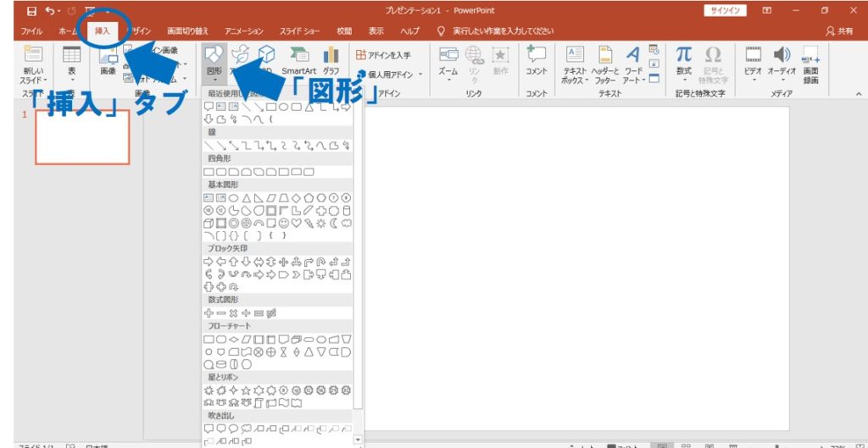
Task: Select the smiley face shape in 基本図形
Action: click(283, 224)
